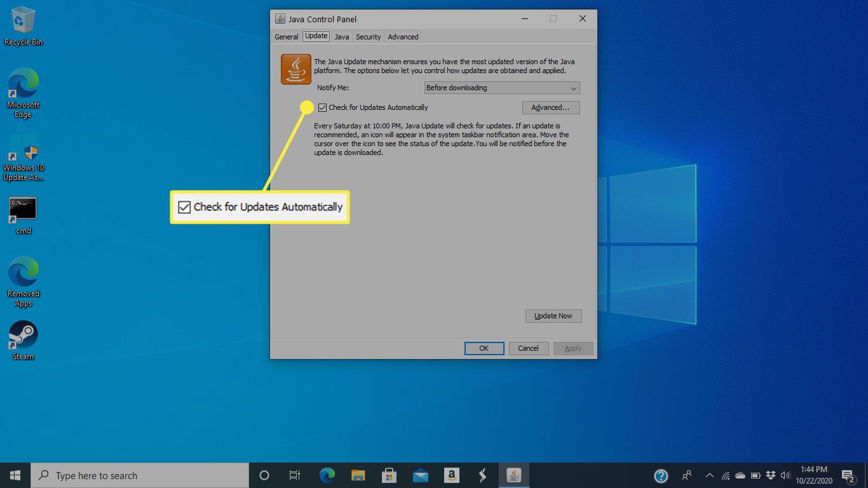The image size is (868, 488).
Task: Launch the Microsoft Edge desktop shortcut
Action: click(24, 93)
